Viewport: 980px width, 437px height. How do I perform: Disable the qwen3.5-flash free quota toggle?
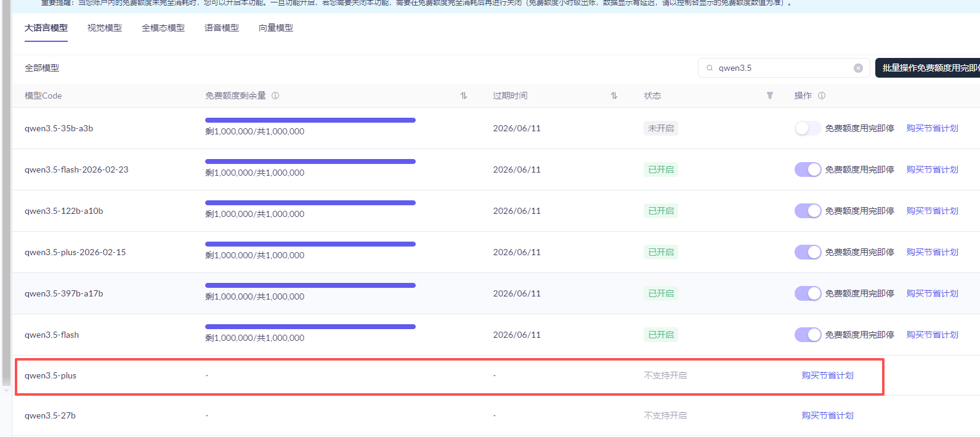(x=808, y=335)
